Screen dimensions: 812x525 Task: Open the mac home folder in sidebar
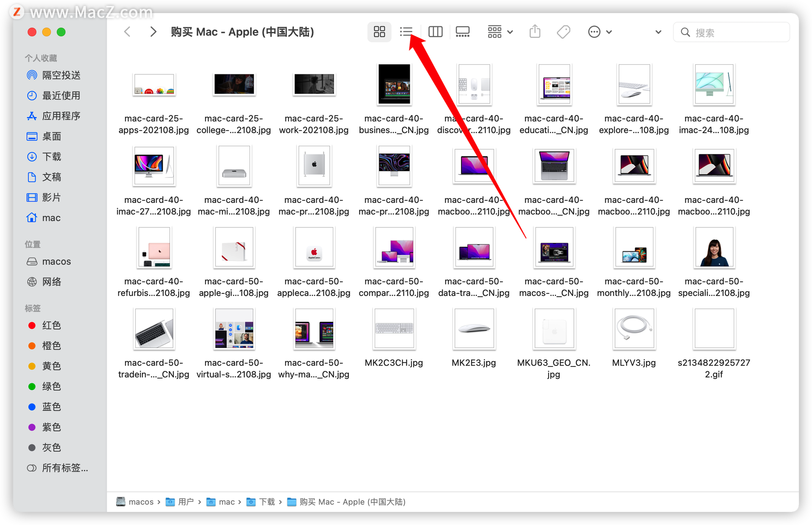point(44,218)
